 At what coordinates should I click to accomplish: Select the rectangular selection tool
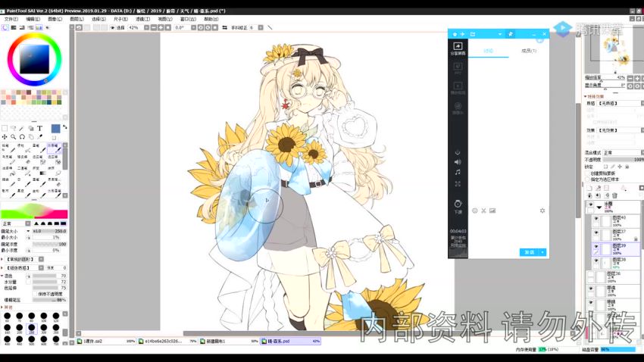(x=5, y=129)
